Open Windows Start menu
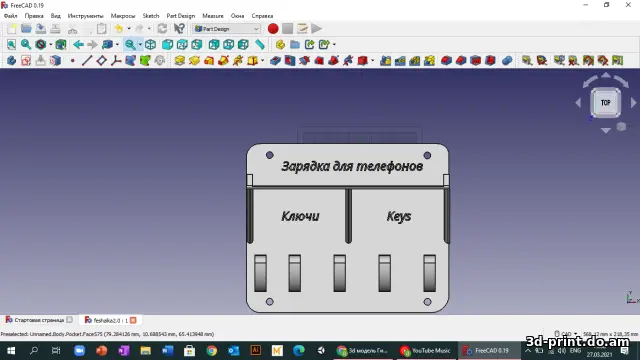 11,351
